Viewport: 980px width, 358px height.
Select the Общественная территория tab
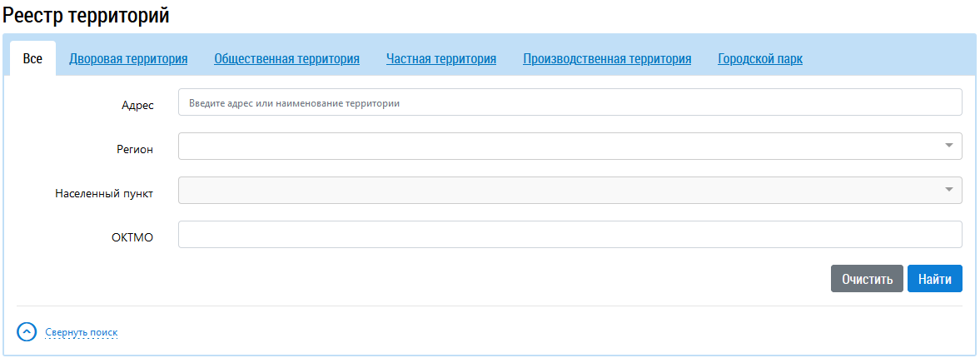pyautogui.click(x=286, y=58)
